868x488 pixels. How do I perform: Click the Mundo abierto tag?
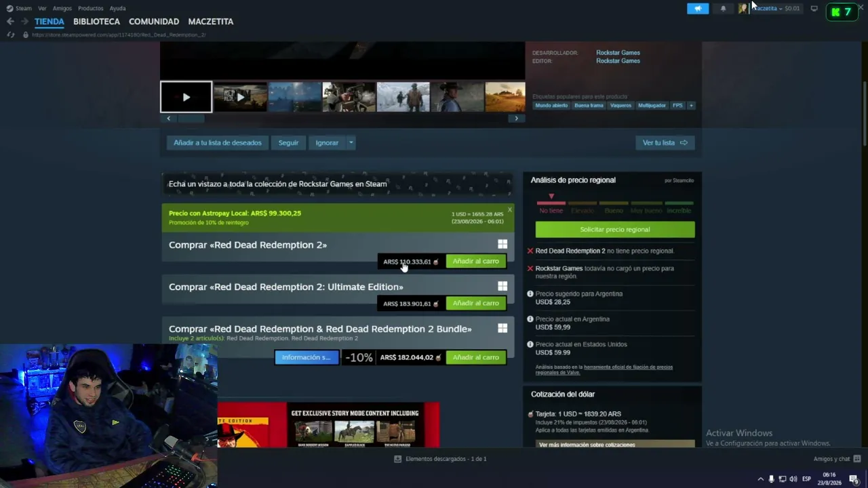[551, 106]
